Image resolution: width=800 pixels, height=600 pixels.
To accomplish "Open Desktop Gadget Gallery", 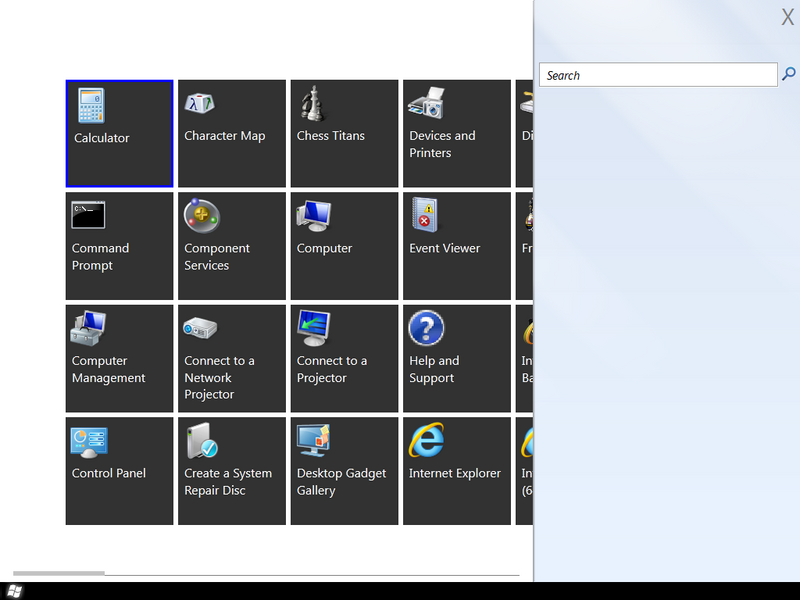I will coord(344,471).
